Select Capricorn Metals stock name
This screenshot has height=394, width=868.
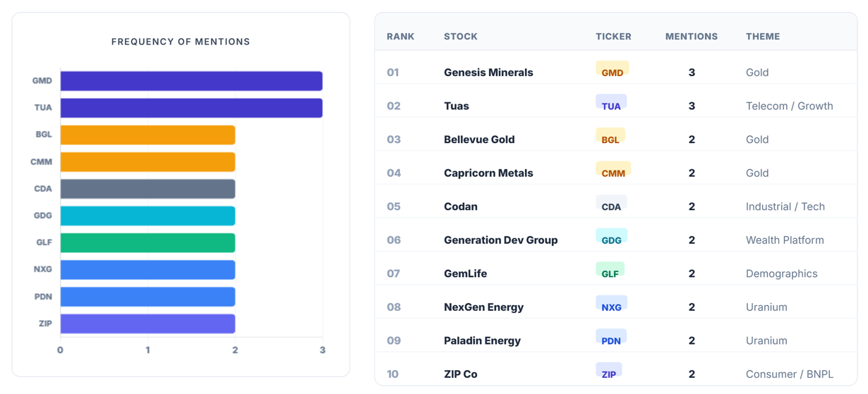click(x=488, y=173)
